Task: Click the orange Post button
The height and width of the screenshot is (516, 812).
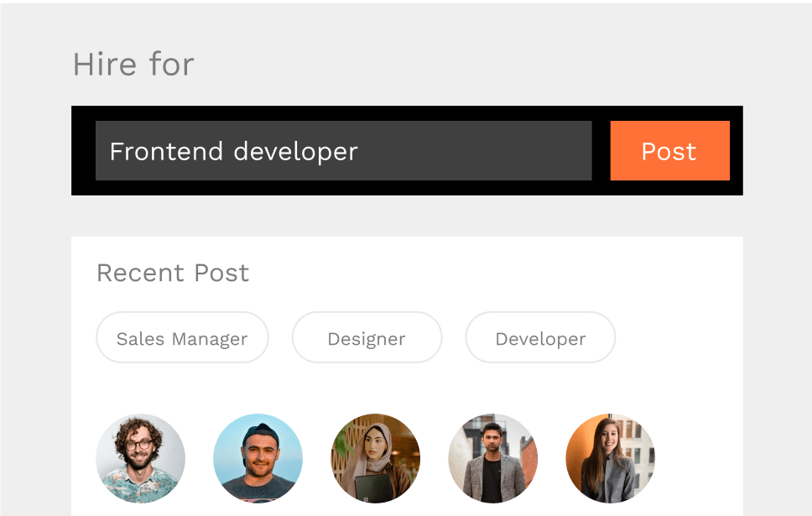Action: pos(669,151)
